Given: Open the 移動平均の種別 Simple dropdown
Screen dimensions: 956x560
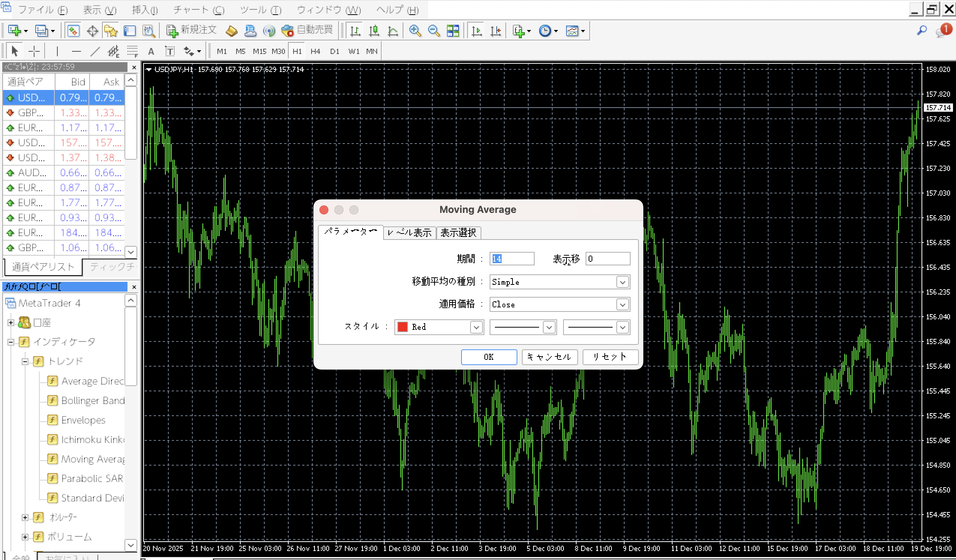Looking at the screenshot, I should point(622,282).
